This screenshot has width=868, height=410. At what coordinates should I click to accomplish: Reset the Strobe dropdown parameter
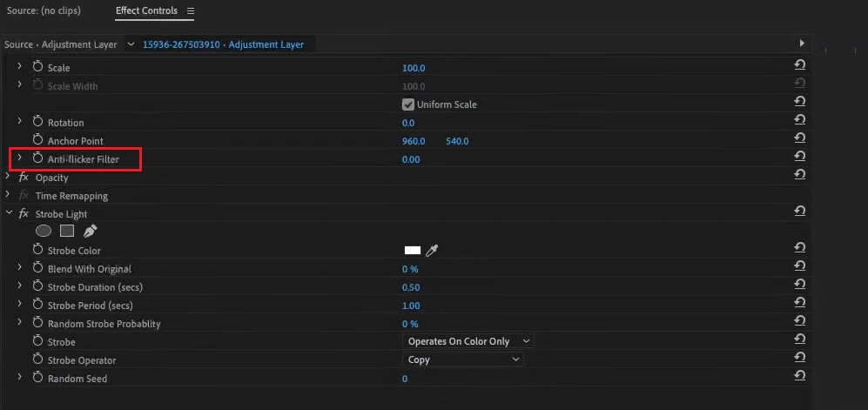[x=799, y=339]
